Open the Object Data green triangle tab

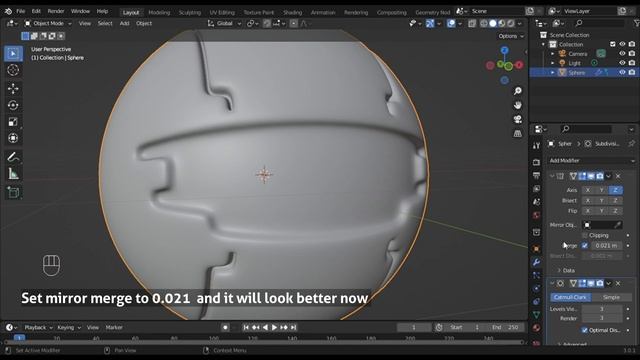(x=536, y=315)
